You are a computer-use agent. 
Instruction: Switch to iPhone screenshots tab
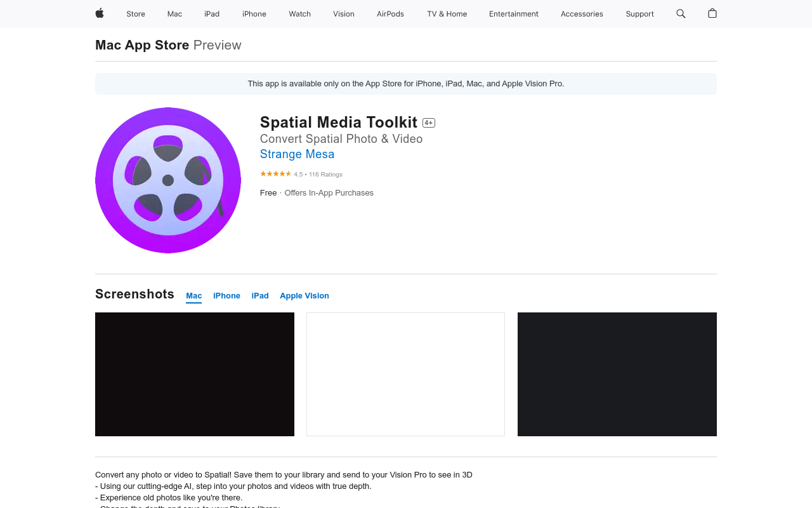coord(226,296)
